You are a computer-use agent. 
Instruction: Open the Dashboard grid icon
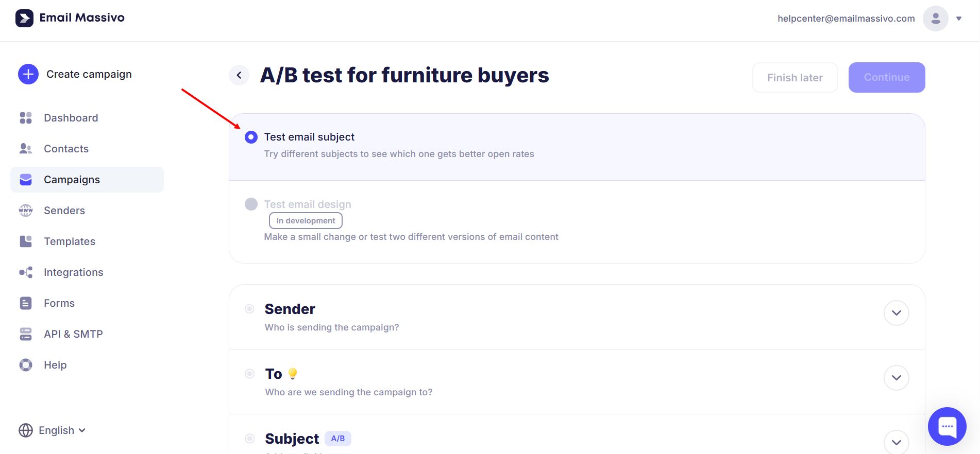click(26, 118)
